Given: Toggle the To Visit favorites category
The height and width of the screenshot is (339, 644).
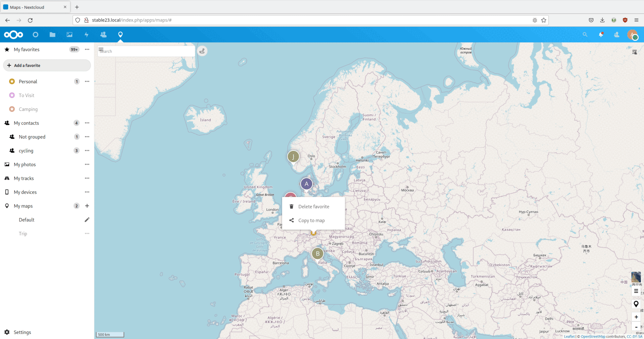Looking at the screenshot, I should click(x=26, y=95).
